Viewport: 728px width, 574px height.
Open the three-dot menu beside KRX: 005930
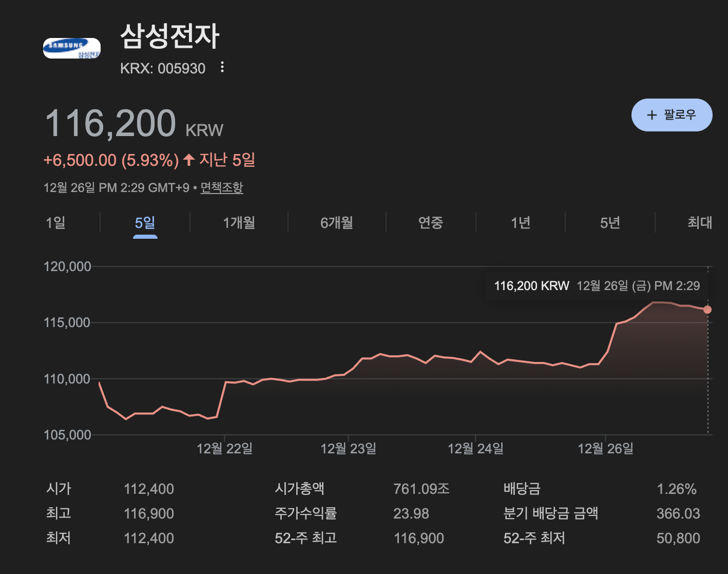coord(222,67)
